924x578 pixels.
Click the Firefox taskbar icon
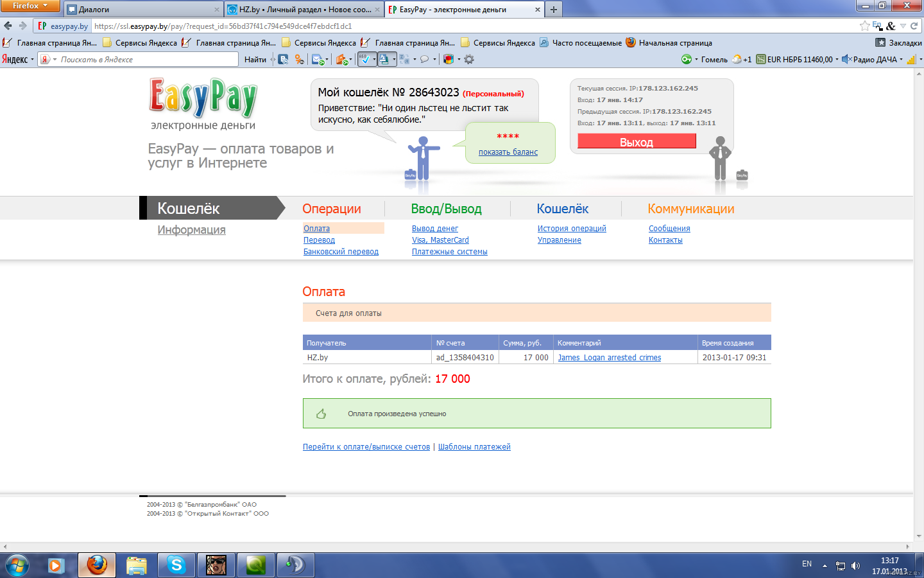point(97,565)
